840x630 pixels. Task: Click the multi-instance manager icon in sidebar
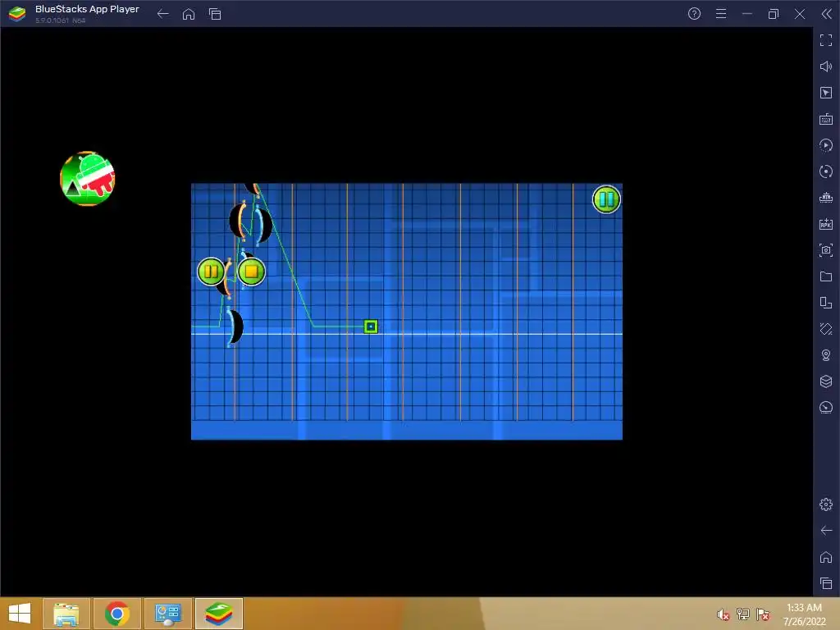tap(826, 303)
